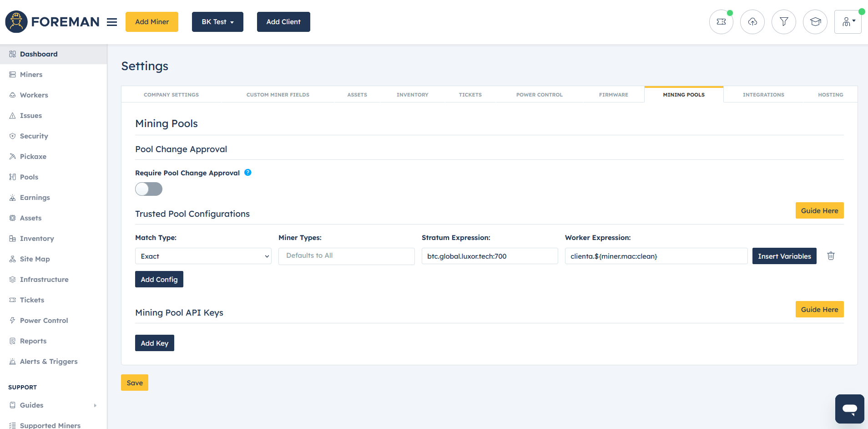Click the cloud upload icon in the header
Image resolution: width=868 pixels, height=429 pixels.
pyautogui.click(x=752, y=21)
